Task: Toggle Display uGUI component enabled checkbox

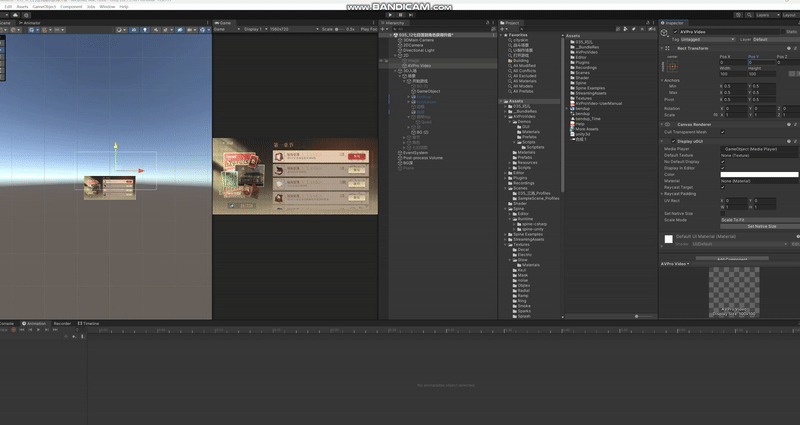Action: click(x=673, y=141)
